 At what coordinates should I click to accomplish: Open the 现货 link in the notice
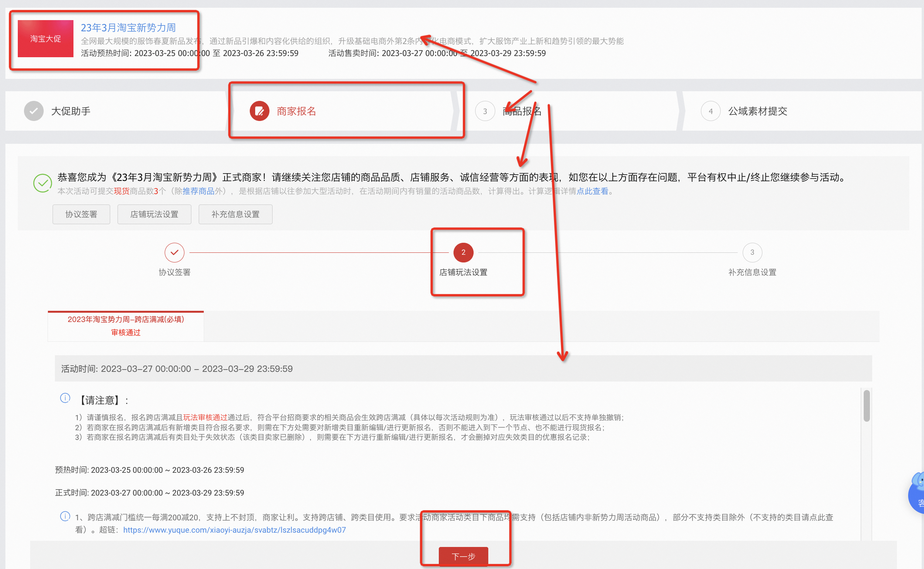click(x=122, y=191)
